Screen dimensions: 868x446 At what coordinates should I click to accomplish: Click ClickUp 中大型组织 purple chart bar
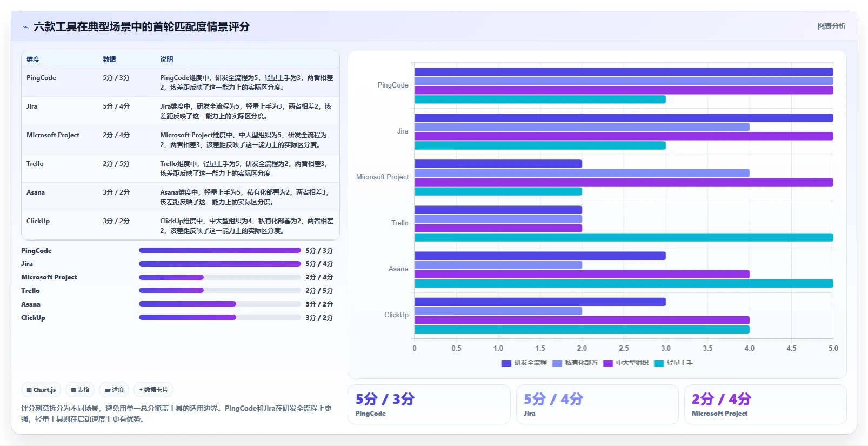tap(582, 320)
